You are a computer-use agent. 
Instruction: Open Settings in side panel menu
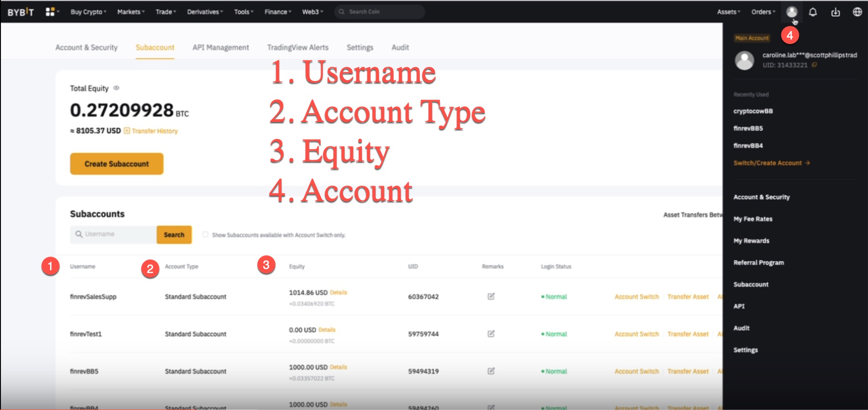click(x=745, y=350)
